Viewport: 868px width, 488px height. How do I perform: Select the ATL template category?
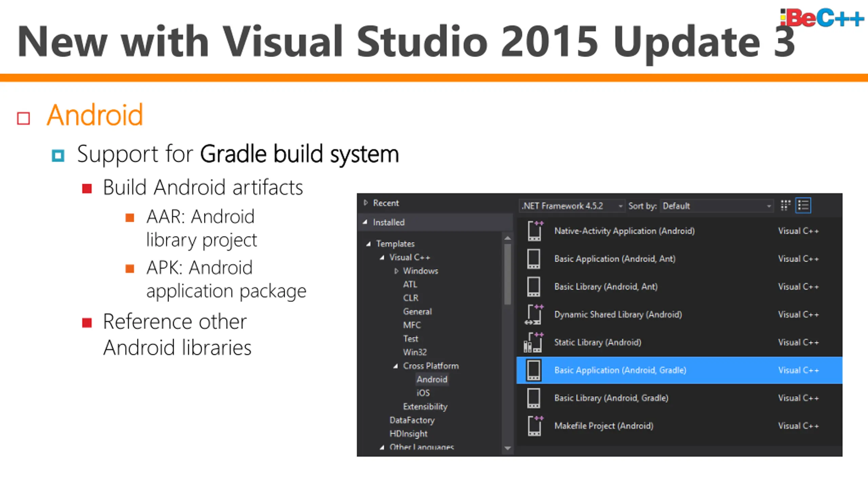click(410, 284)
